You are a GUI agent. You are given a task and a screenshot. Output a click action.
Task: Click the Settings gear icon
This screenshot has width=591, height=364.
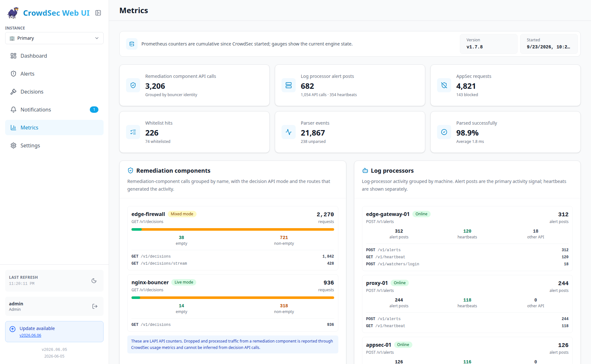click(x=13, y=145)
